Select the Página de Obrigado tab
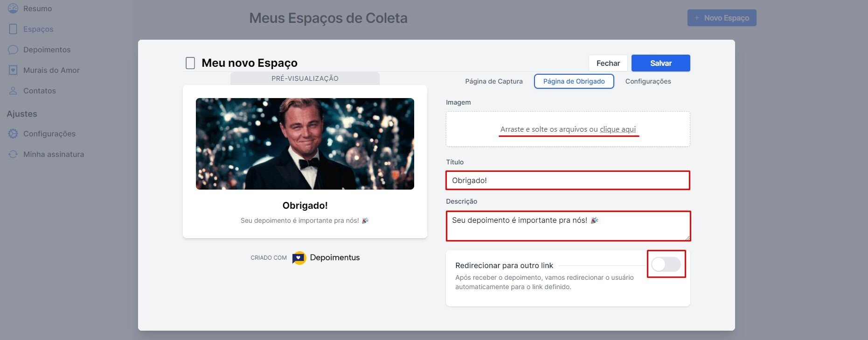 coord(574,81)
